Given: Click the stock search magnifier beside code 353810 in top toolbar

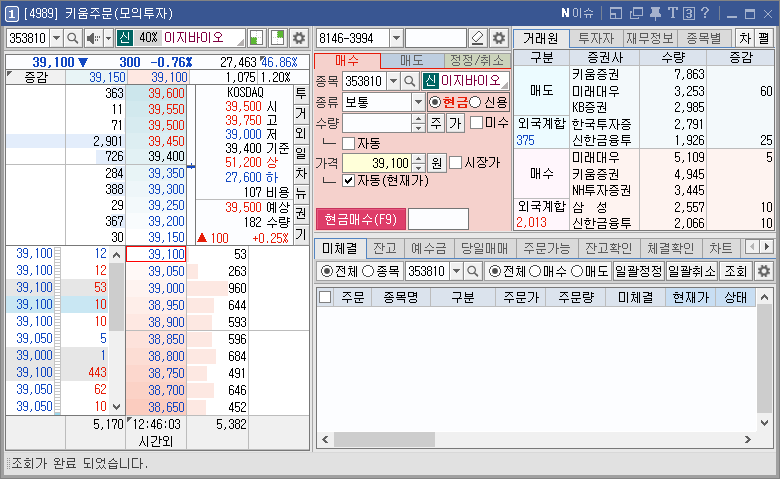Looking at the screenshot, I should [x=73, y=38].
